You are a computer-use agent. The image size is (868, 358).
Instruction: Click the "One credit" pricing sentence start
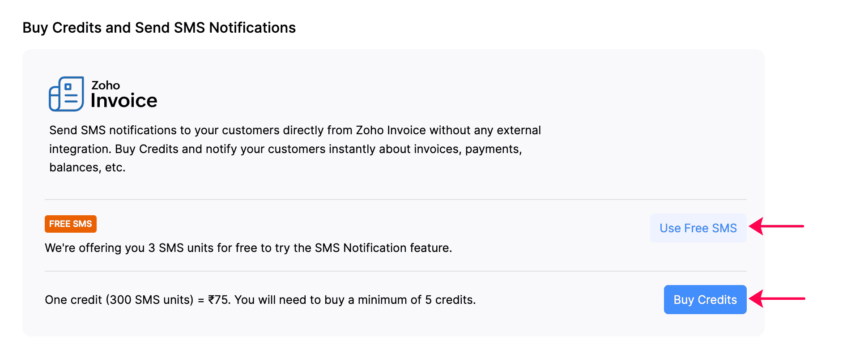click(x=73, y=300)
